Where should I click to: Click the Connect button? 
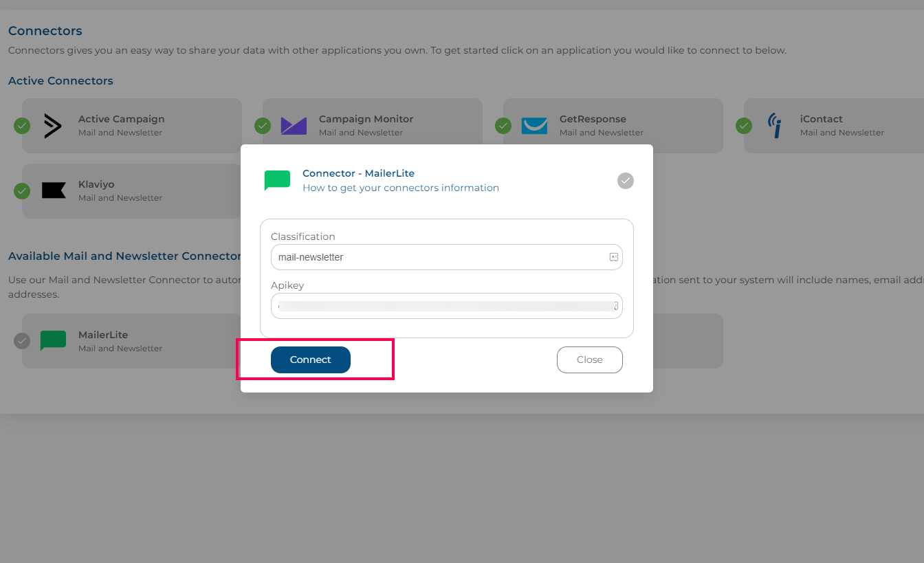[x=311, y=360]
